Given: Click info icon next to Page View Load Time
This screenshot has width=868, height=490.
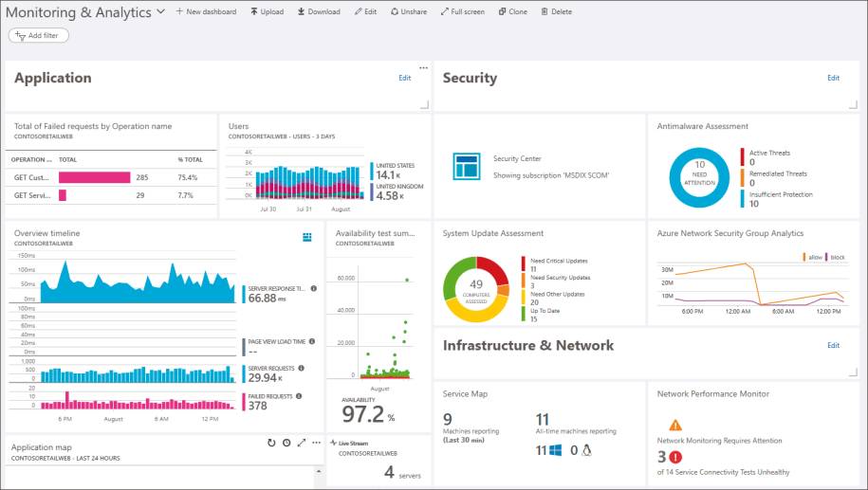Looking at the screenshot, I should tap(312, 342).
